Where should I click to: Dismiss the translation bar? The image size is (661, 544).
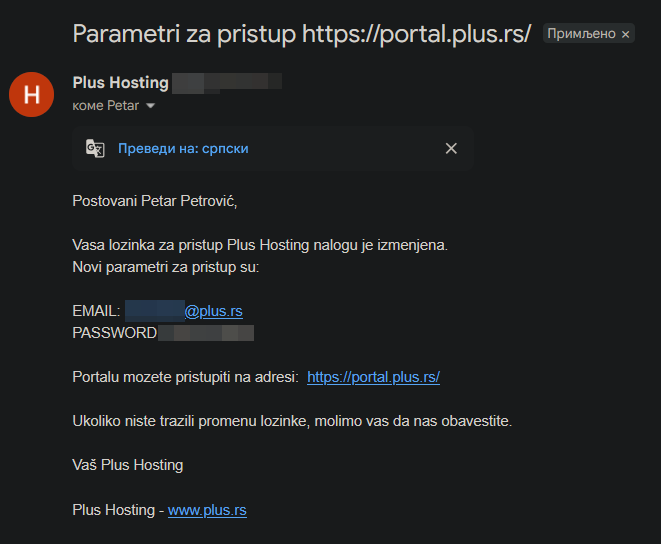(451, 148)
